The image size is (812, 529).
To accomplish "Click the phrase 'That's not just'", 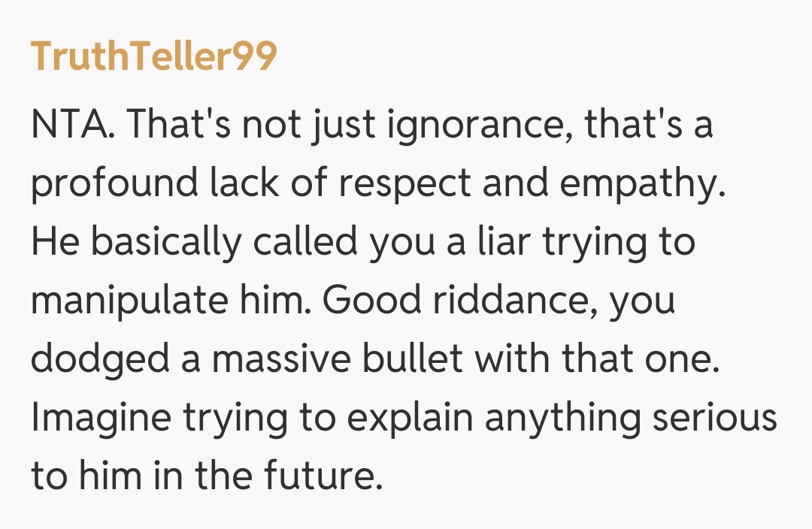I will pyautogui.click(x=250, y=126).
